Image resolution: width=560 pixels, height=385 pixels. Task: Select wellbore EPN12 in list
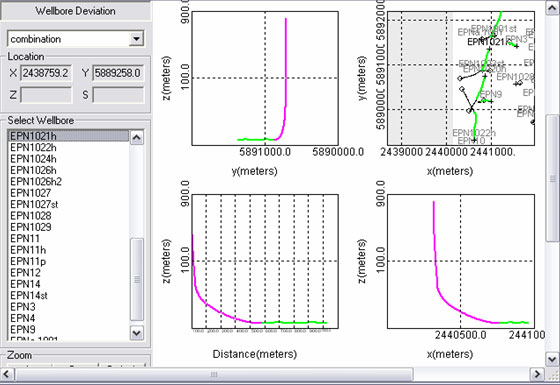68,273
